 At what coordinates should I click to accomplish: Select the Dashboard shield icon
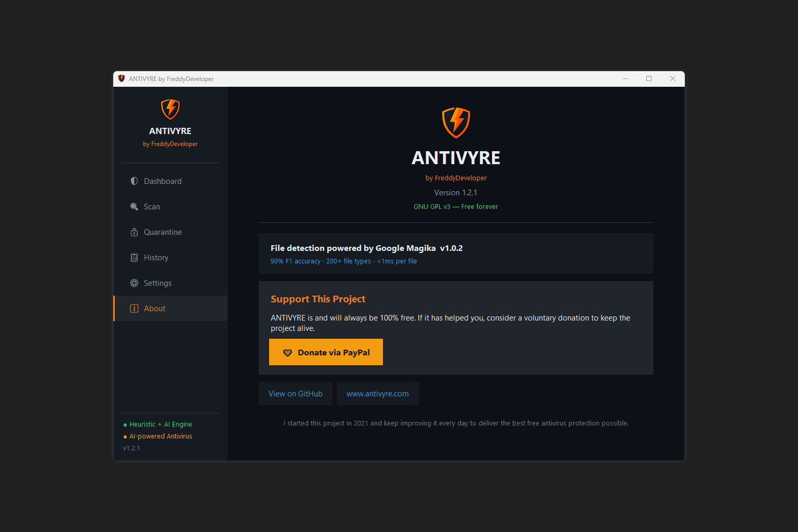point(135,181)
